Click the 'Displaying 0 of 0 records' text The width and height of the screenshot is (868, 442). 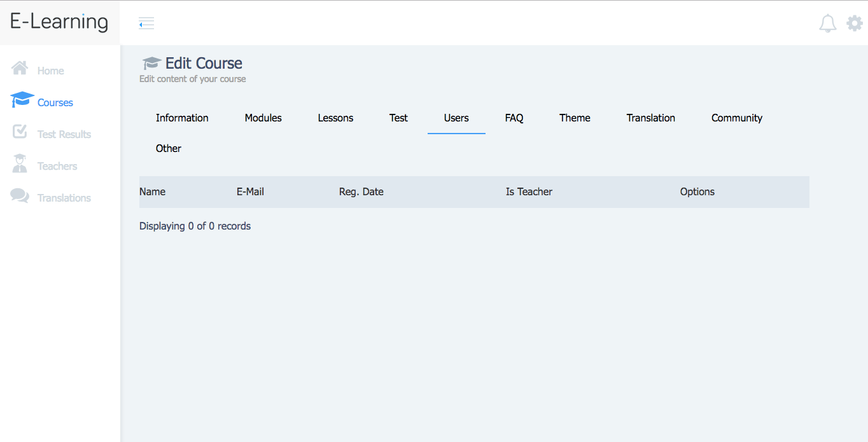coord(195,226)
